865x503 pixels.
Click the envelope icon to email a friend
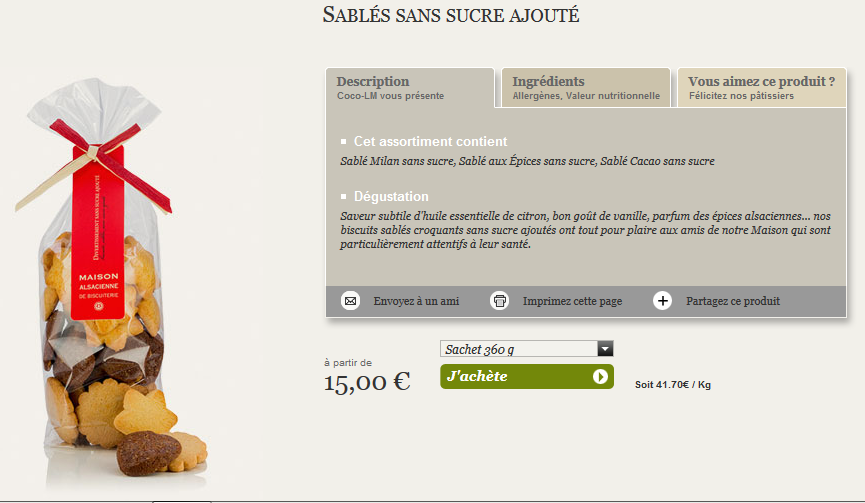(350, 301)
